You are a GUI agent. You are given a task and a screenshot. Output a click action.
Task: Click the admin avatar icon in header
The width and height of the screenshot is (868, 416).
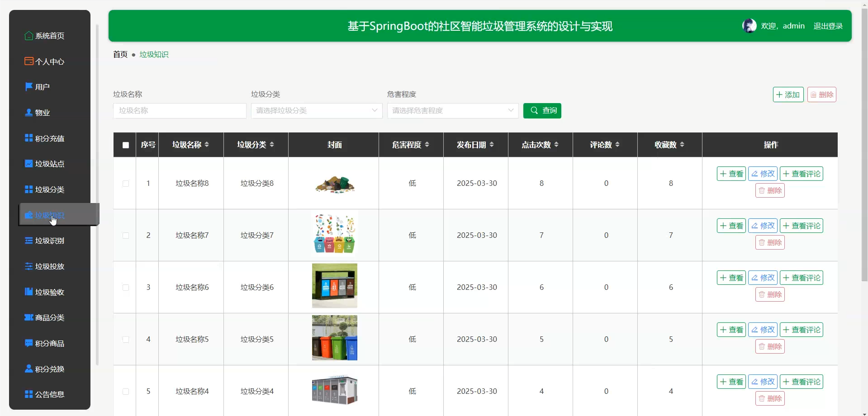tap(749, 26)
